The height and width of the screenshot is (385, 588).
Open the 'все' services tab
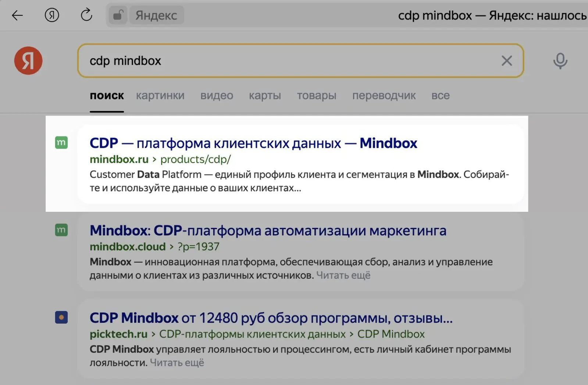[441, 96]
